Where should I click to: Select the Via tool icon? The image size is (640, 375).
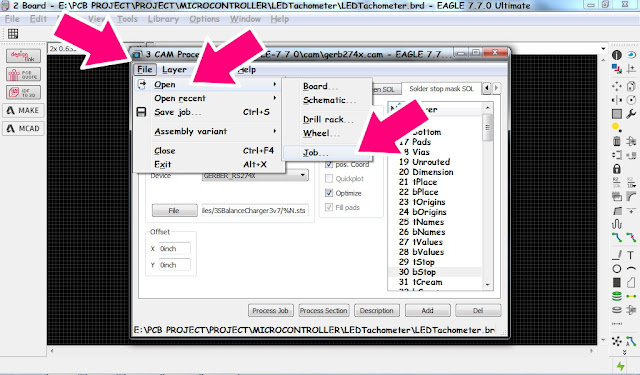617,296
